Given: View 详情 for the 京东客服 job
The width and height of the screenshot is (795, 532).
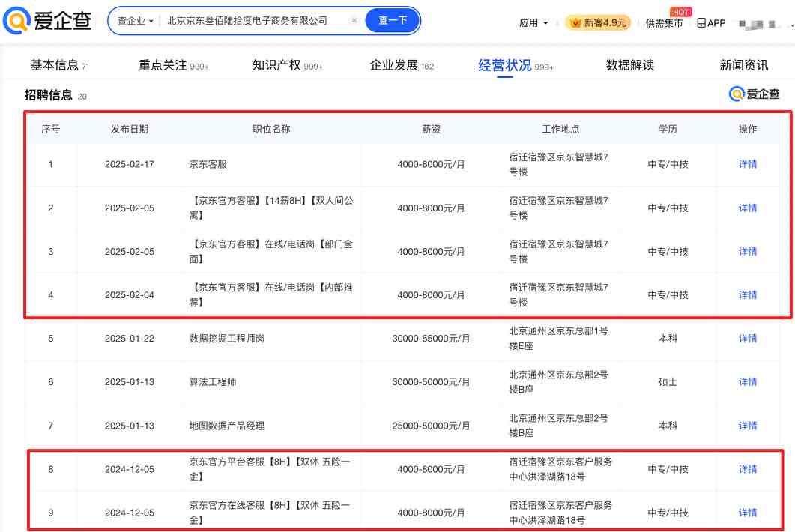Looking at the screenshot, I should pyautogui.click(x=747, y=164).
